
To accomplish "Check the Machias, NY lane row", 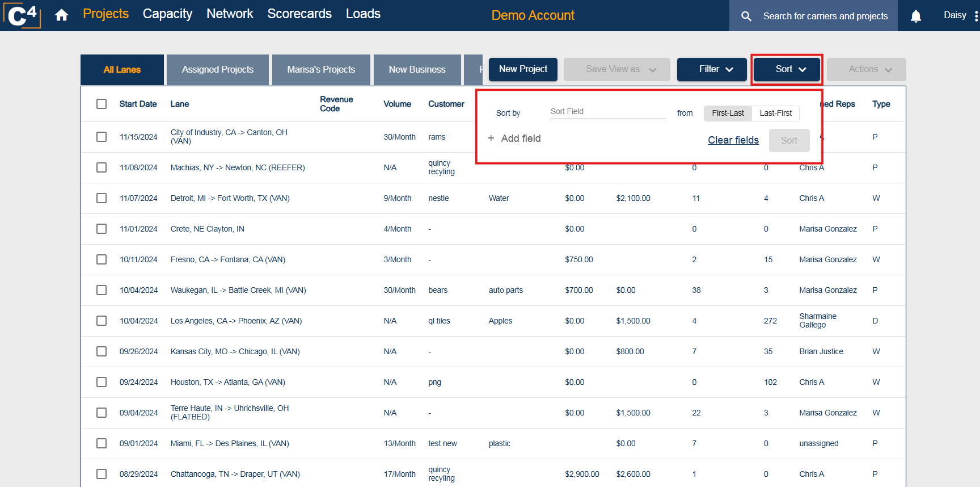I will [102, 167].
